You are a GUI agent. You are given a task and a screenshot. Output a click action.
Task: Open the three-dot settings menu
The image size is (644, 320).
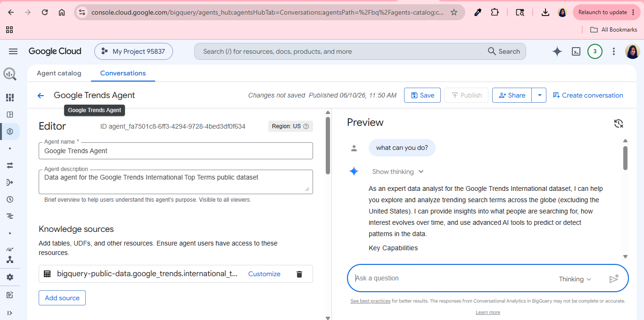click(613, 51)
